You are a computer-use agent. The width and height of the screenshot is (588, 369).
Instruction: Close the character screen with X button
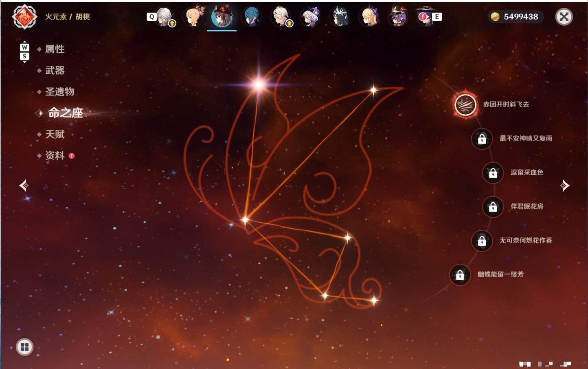564,17
